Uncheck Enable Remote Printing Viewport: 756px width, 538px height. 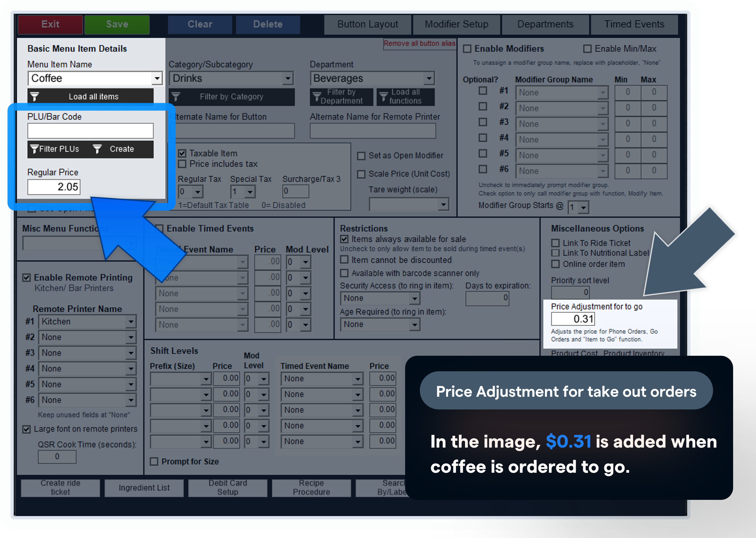coord(27,277)
